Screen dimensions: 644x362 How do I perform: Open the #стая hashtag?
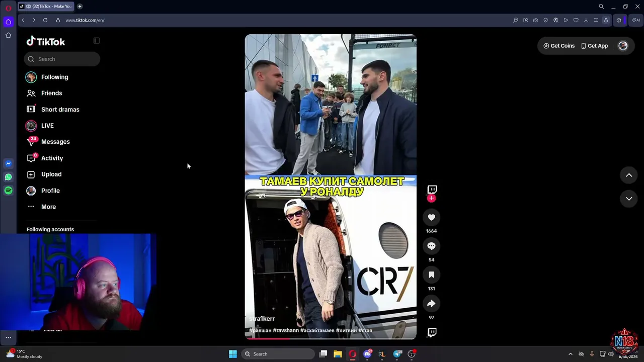[x=365, y=330]
